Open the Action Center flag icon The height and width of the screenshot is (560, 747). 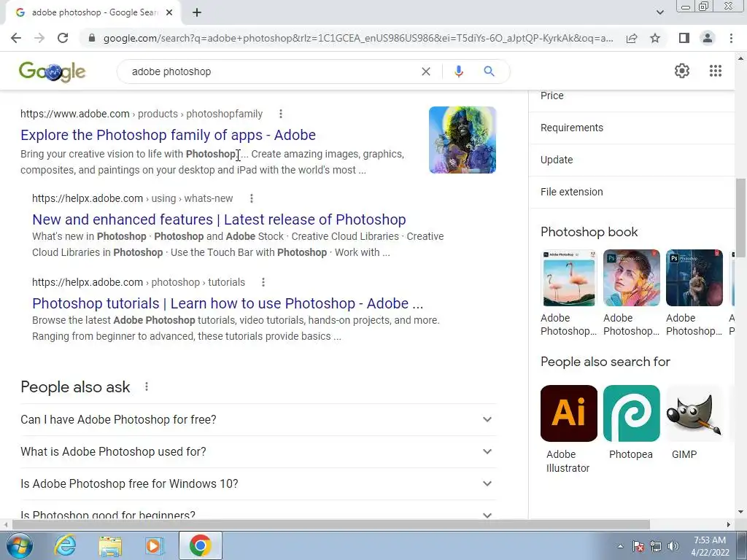click(x=638, y=546)
